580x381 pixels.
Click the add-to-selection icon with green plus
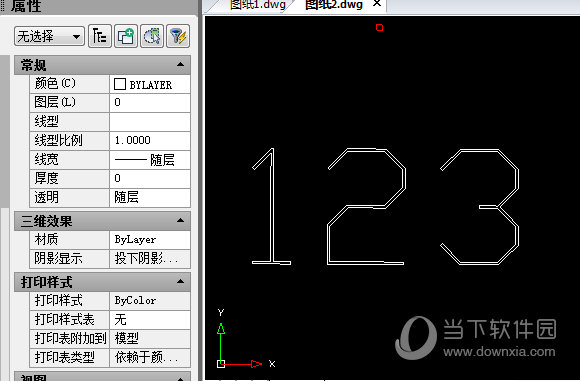point(126,36)
